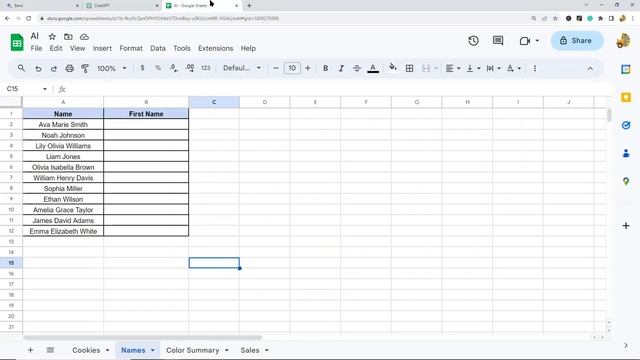Viewport: 640px width, 360px height.
Task: Get add-ons with the plus icon
Action: 626,226
